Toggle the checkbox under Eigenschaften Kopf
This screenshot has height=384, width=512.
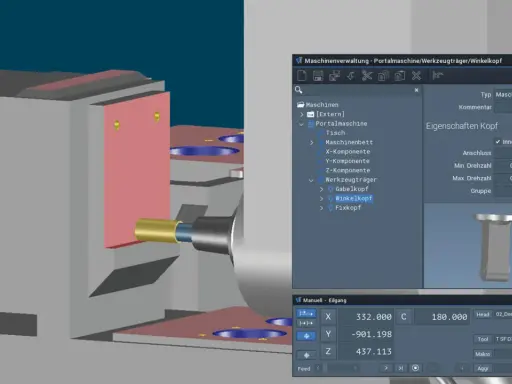tap(498, 142)
